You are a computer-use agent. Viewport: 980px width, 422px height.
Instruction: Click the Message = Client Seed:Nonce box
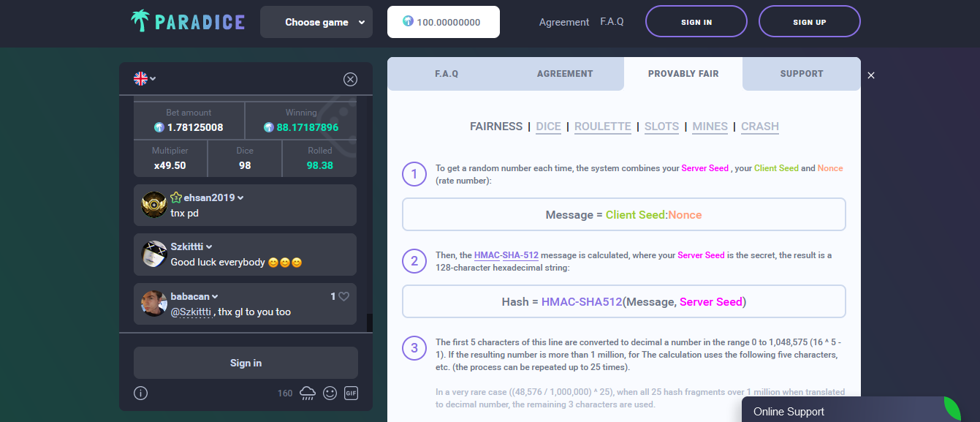[624, 215]
